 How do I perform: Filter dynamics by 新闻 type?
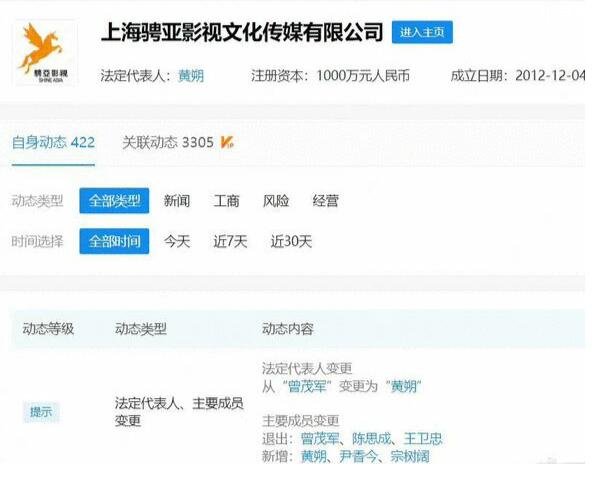tap(177, 201)
